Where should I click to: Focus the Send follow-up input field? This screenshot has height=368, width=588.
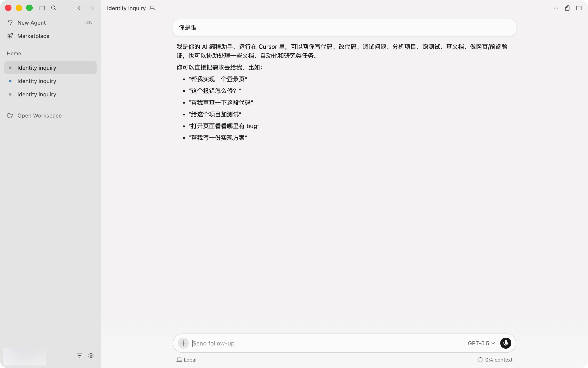tap(328, 343)
